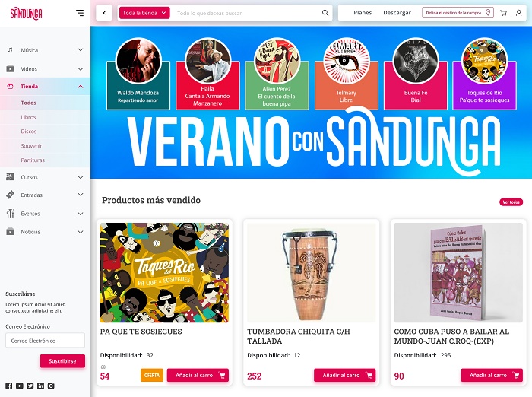Click 'Ver todos' for best sellers

coord(511,202)
